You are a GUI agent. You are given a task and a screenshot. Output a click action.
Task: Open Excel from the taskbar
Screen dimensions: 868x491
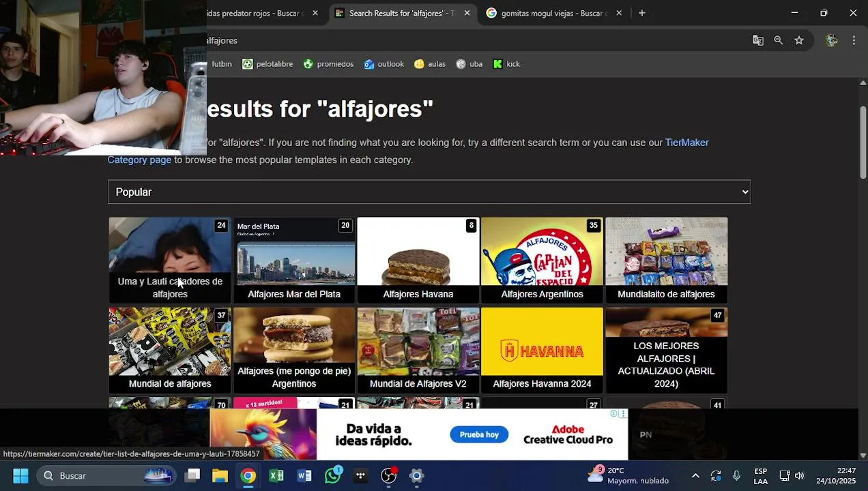pos(276,475)
